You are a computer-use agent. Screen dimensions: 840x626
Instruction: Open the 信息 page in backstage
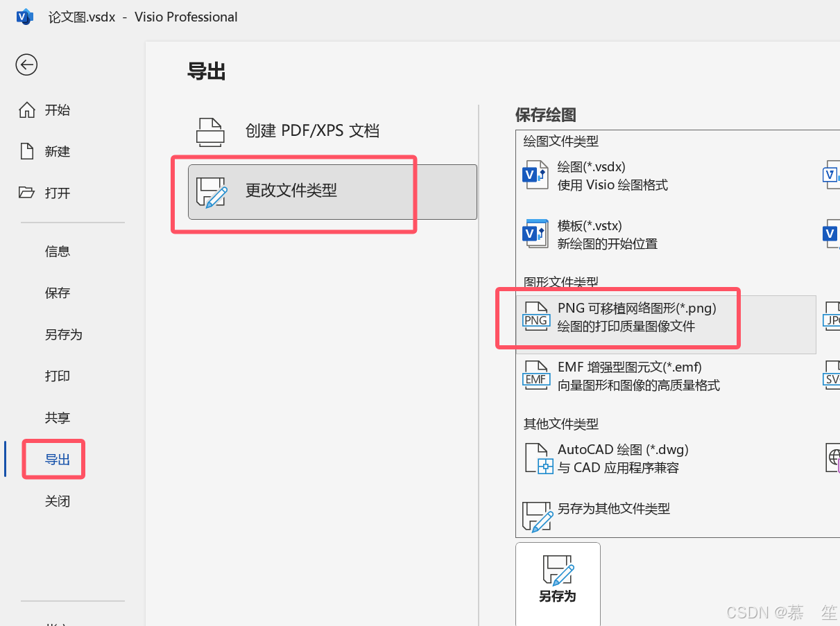coord(58,251)
